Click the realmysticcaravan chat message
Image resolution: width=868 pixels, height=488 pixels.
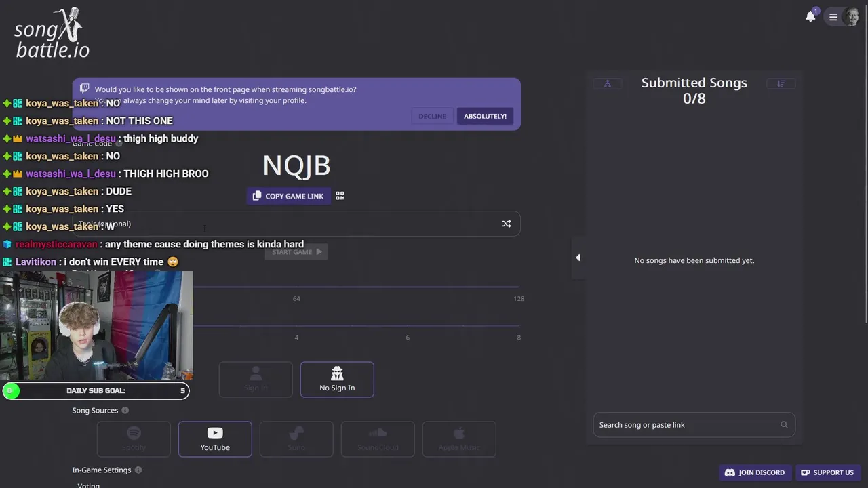[153, 244]
